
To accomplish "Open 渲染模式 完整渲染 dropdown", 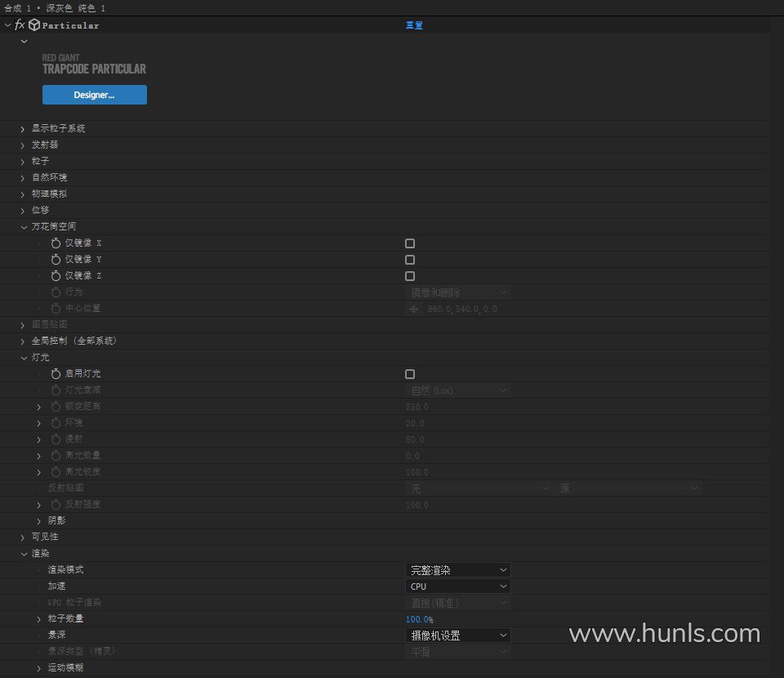I will tap(457, 570).
